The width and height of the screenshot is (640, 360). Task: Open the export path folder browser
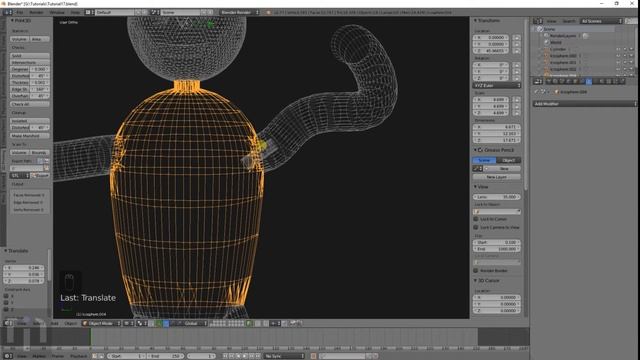47,168
